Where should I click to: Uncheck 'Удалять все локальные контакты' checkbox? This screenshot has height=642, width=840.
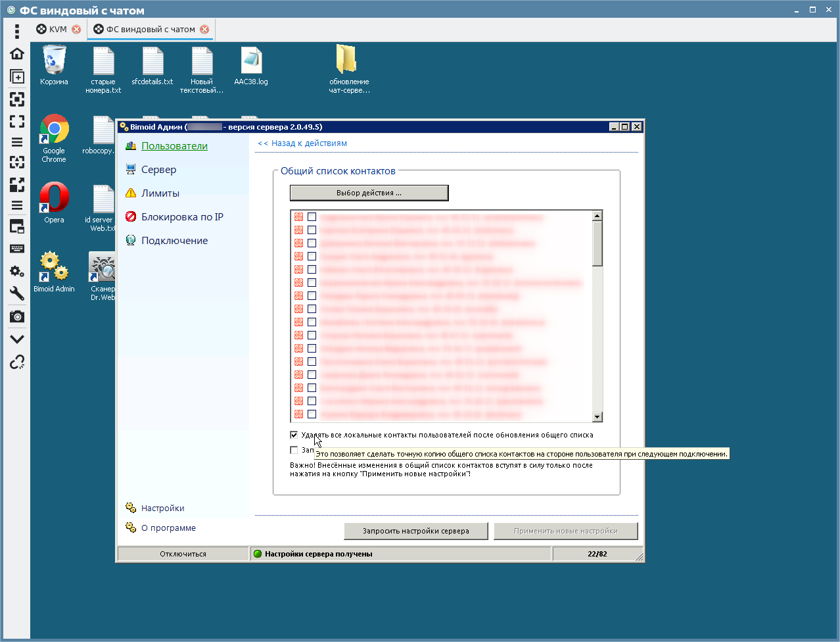294,435
